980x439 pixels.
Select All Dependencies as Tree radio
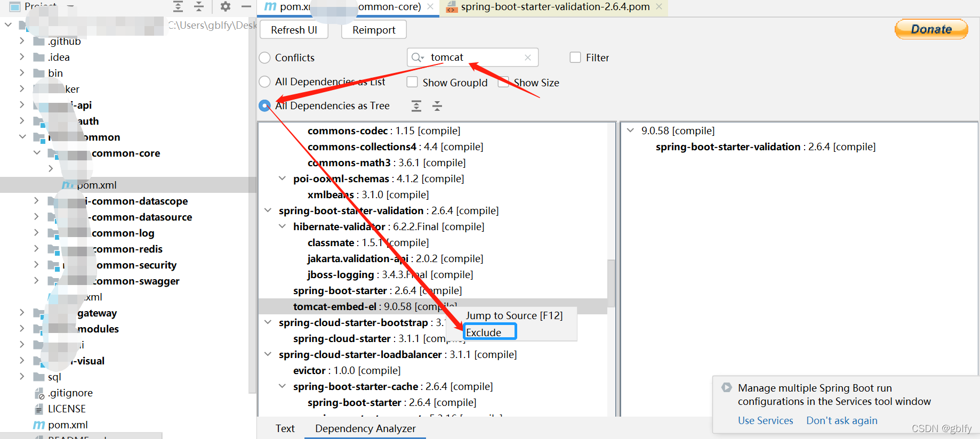(264, 105)
